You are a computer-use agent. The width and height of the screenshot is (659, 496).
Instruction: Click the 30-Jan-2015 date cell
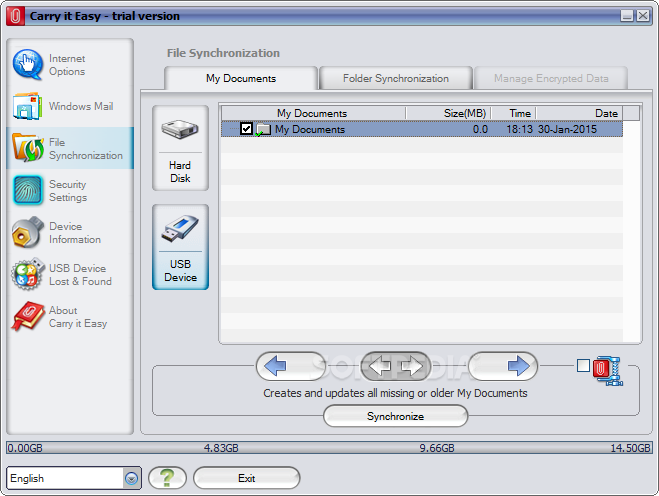[x=567, y=129]
